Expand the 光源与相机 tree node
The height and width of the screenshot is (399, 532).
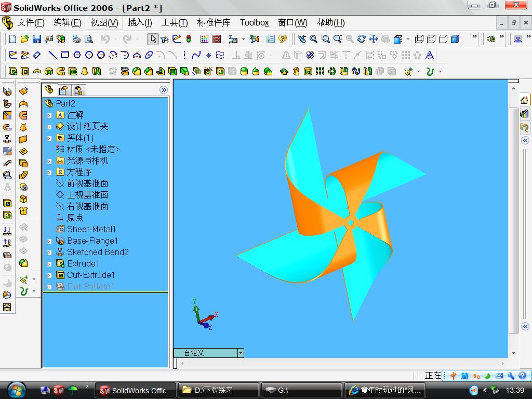coord(49,161)
